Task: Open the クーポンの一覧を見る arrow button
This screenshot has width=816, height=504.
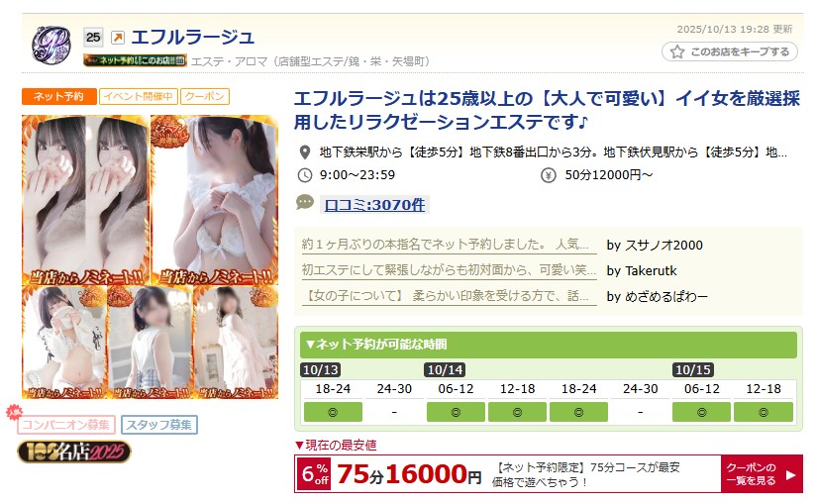Action: 762,474
